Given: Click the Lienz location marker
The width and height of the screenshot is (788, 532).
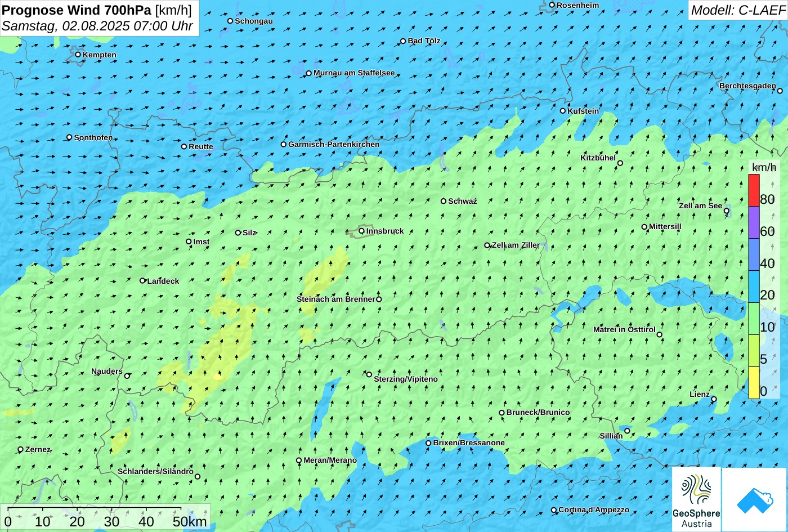Looking at the screenshot, I should click(714, 399).
